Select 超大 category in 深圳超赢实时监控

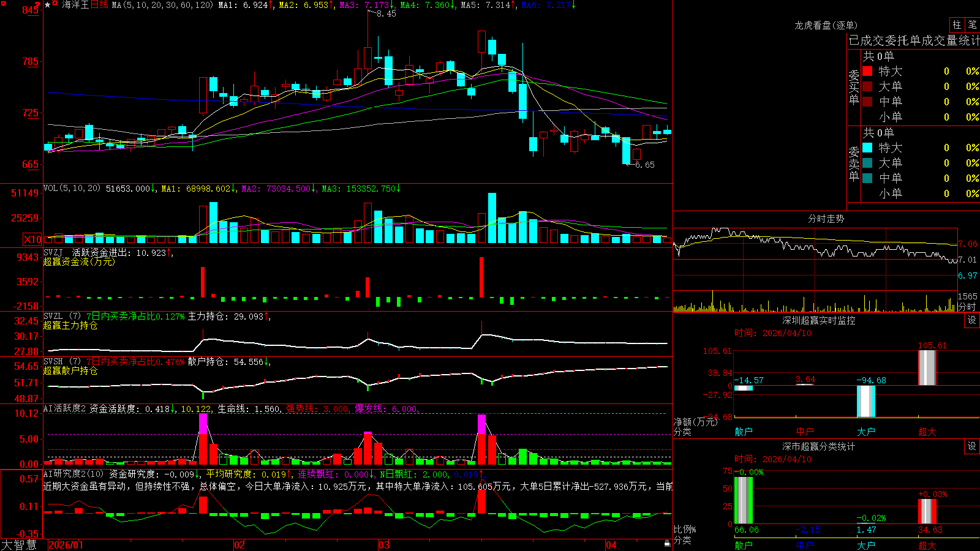tap(927, 432)
